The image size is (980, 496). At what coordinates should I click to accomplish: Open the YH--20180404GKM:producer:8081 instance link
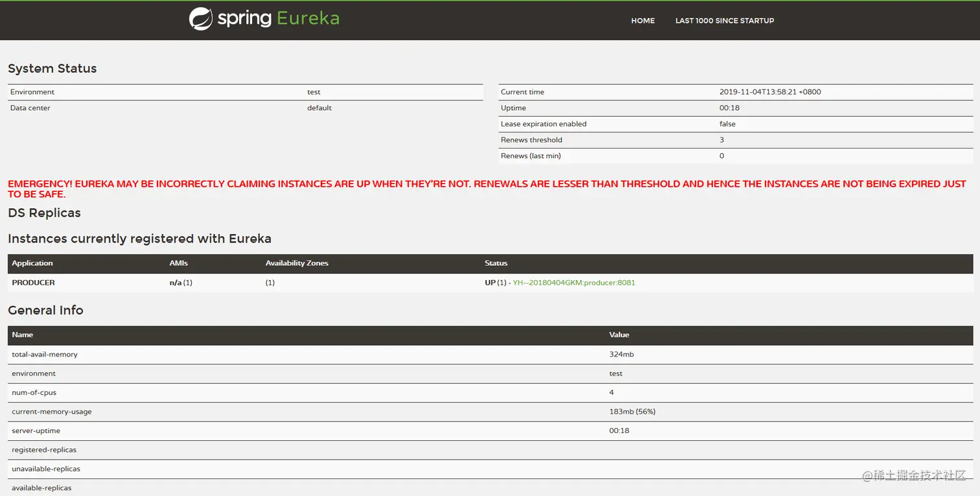(x=574, y=283)
